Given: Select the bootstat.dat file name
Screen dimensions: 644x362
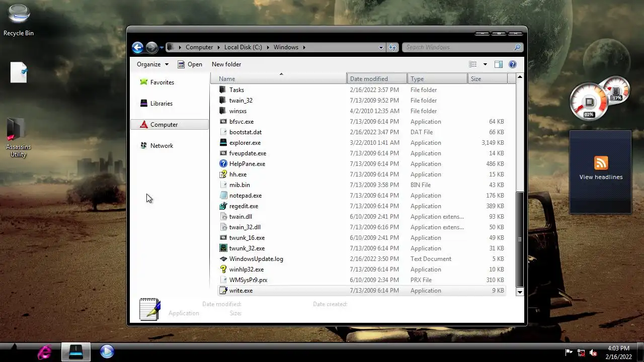Looking at the screenshot, I should (x=246, y=132).
